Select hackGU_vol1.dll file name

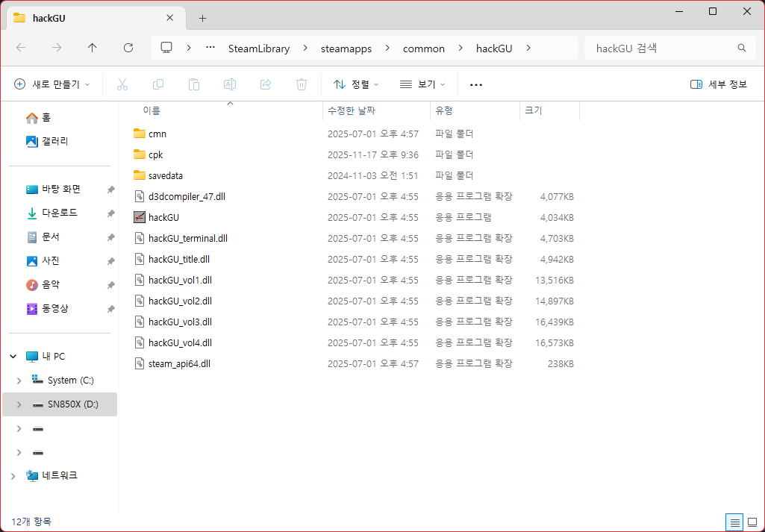[180, 281]
